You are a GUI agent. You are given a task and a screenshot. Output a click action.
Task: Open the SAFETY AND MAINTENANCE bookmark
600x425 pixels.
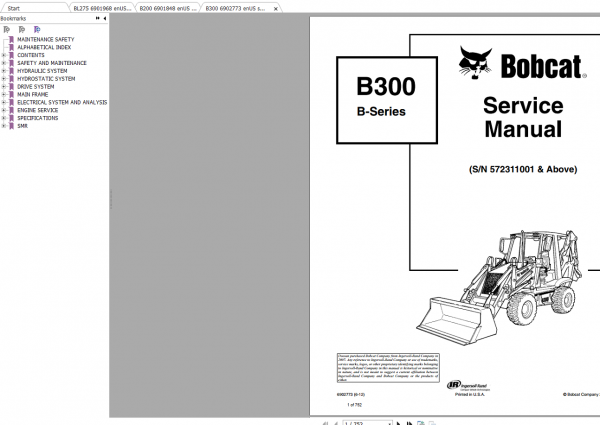52,63
